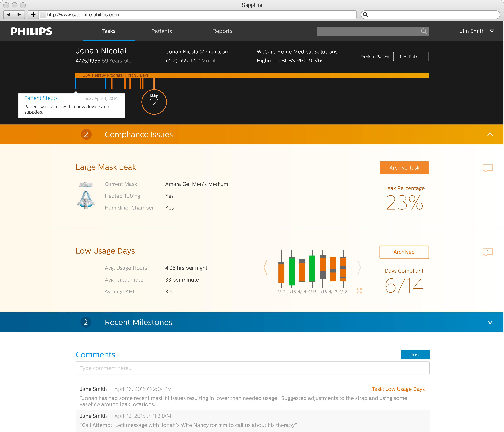Click the Day 14 progress circle

click(x=154, y=102)
